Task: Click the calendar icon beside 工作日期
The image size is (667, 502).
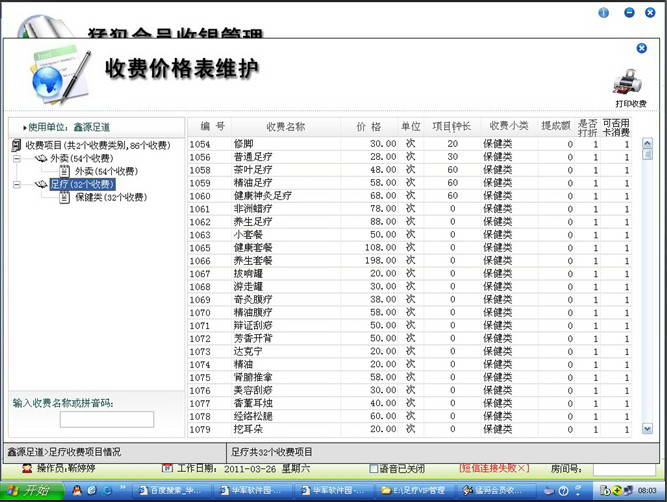Action: click(x=167, y=468)
